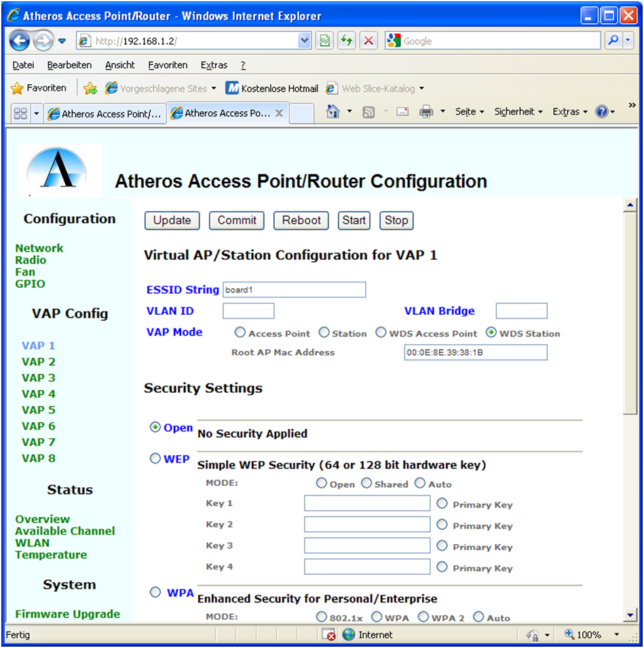
Task: Select Station VAP mode radio
Action: pos(324,332)
